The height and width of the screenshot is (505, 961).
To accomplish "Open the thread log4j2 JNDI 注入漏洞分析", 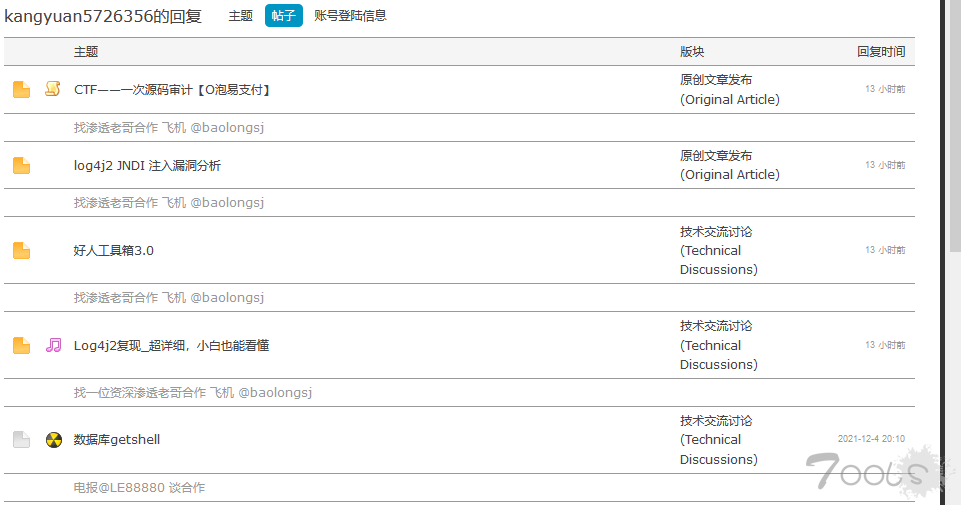I will (147, 165).
